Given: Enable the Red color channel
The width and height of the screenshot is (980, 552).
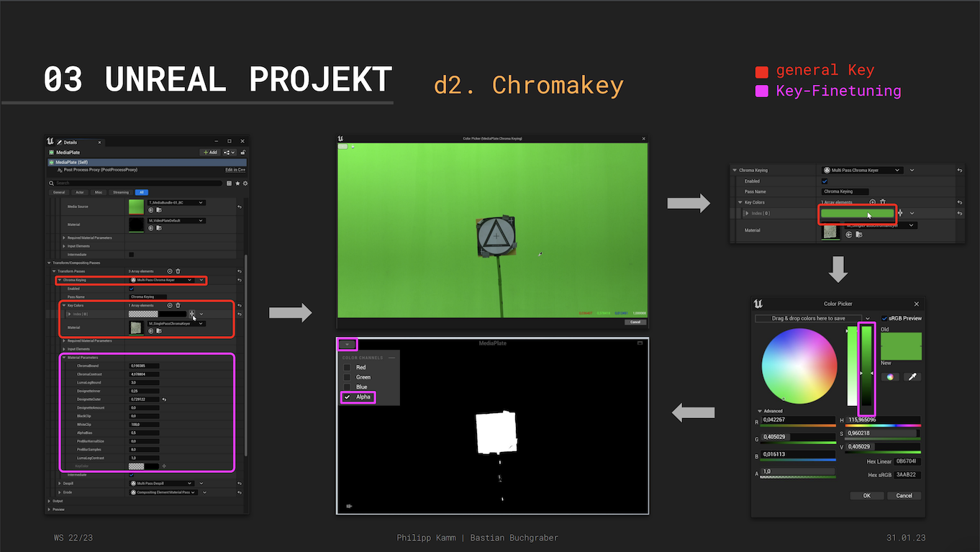Looking at the screenshot, I should point(348,368).
